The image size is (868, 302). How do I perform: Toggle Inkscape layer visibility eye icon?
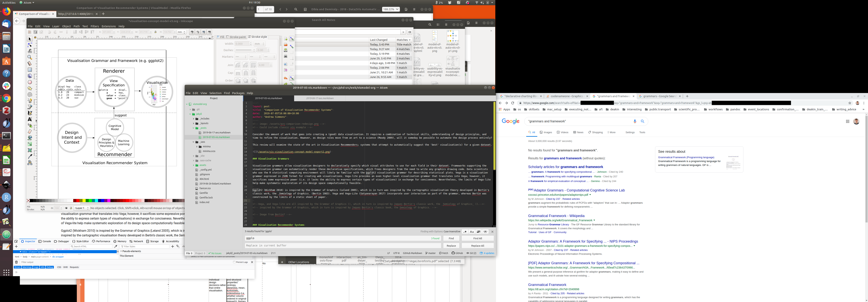click(66, 208)
